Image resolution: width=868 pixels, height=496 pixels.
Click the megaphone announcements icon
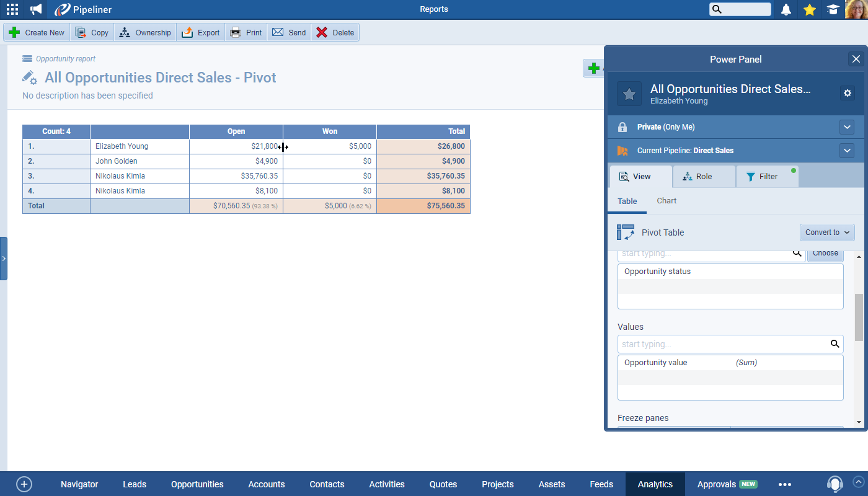(x=37, y=9)
